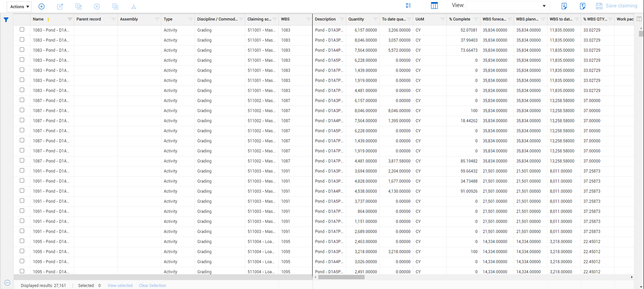644x289 pixels.
Task: Select checkbox for first 1087 - Pond row
Action: [22, 100]
